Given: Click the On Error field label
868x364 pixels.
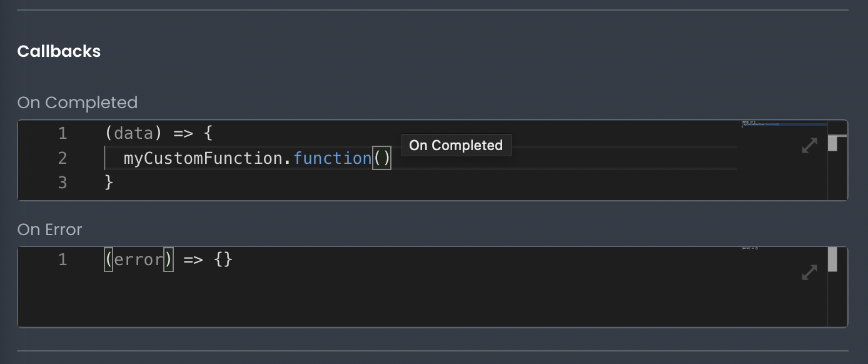Looking at the screenshot, I should click(x=50, y=230).
